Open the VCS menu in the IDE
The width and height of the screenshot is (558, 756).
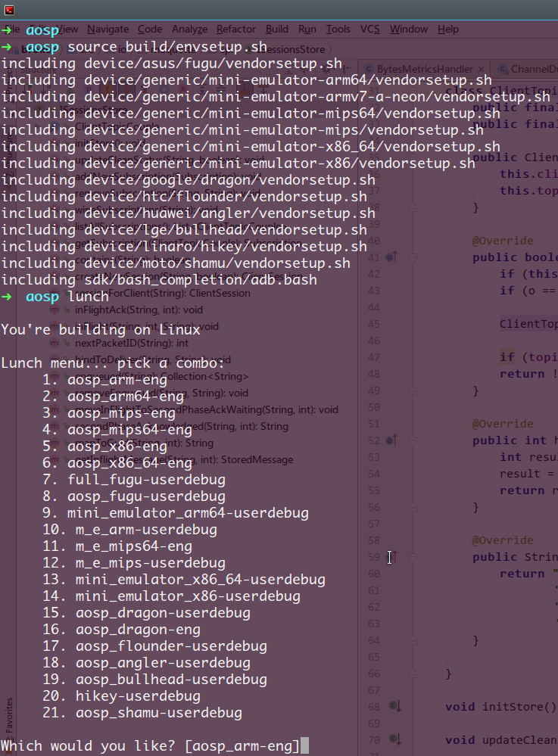[x=370, y=30]
